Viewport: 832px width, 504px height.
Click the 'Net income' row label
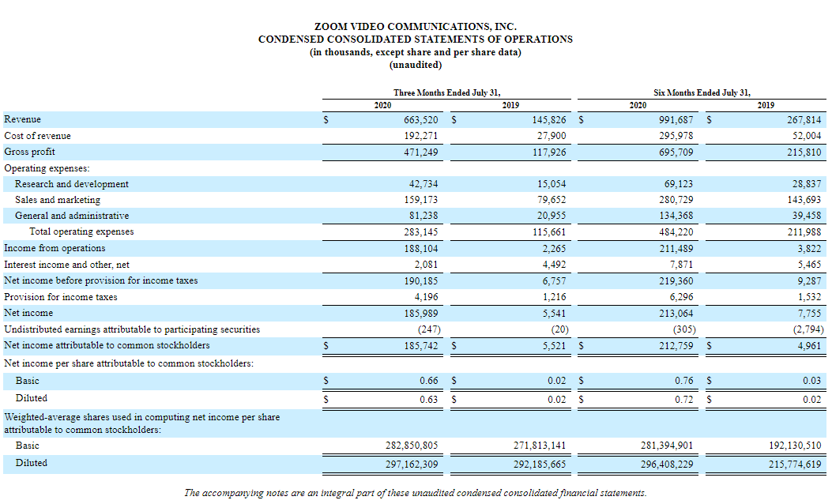pos(28,313)
